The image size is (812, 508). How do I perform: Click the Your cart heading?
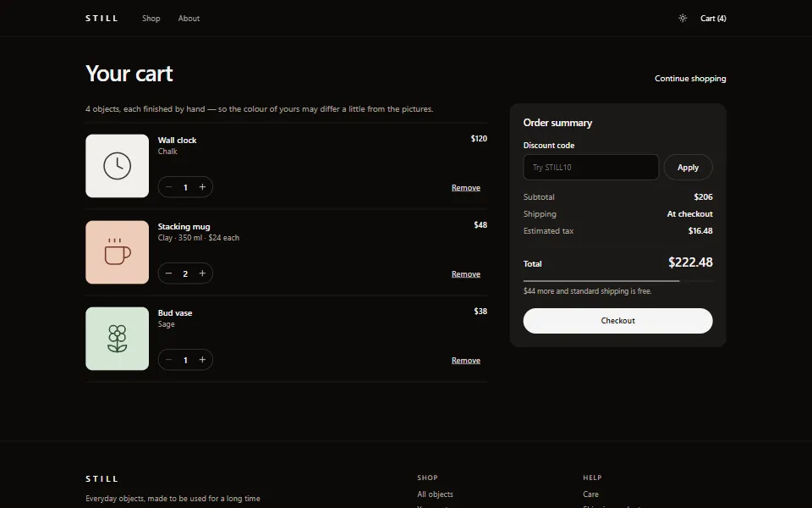coord(129,74)
